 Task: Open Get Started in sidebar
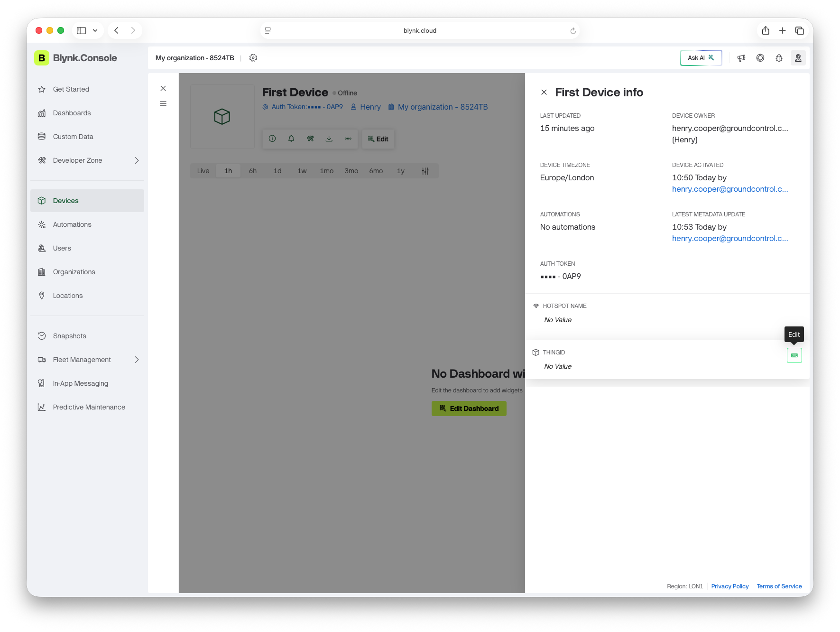(87, 89)
